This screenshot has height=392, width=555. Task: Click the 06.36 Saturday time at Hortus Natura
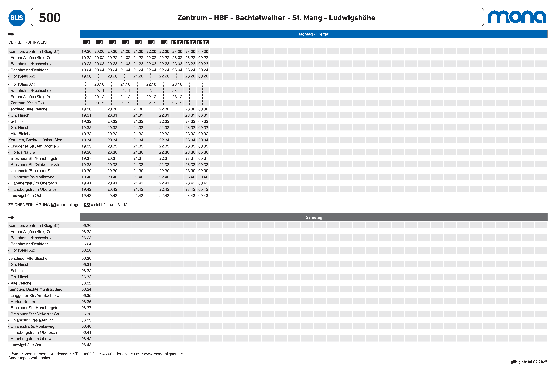[86, 302]
